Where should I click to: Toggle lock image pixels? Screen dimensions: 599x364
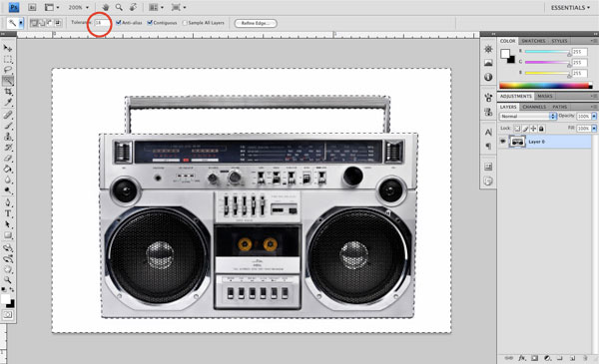525,129
